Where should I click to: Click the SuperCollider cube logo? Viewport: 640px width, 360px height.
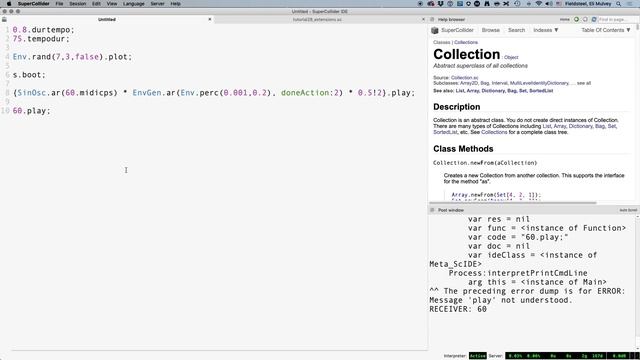coord(435,30)
